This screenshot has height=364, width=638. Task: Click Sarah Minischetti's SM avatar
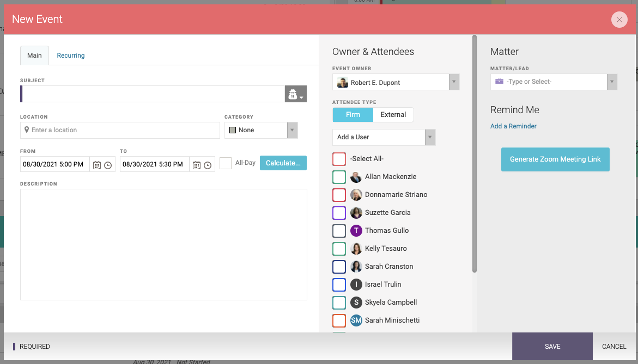point(356,320)
